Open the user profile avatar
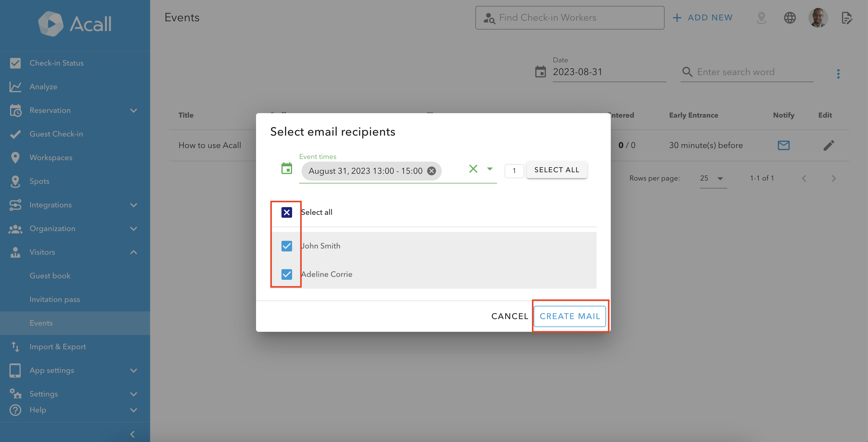Image resolution: width=868 pixels, height=442 pixels. [818, 17]
